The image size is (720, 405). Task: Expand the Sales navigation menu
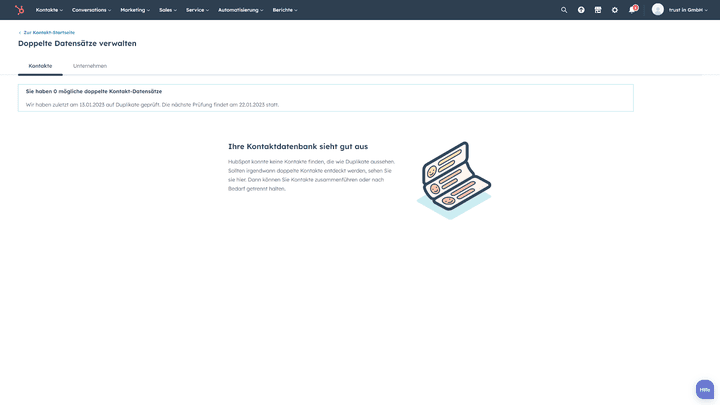(168, 10)
